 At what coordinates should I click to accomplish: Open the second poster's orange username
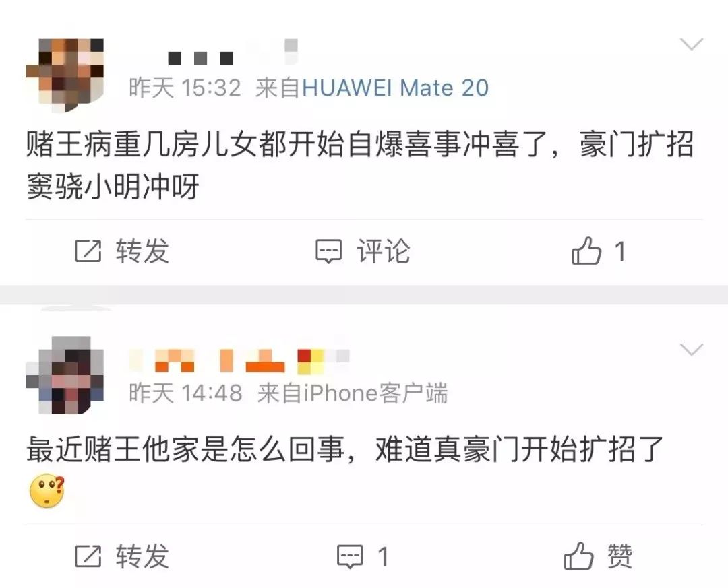[x=239, y=361]
